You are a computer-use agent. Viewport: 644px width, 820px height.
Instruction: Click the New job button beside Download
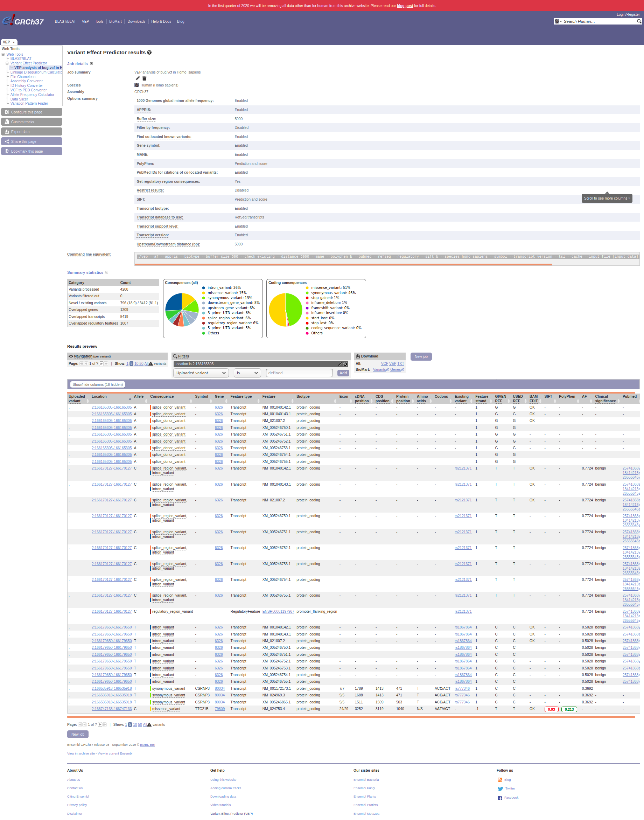(421, 356)
